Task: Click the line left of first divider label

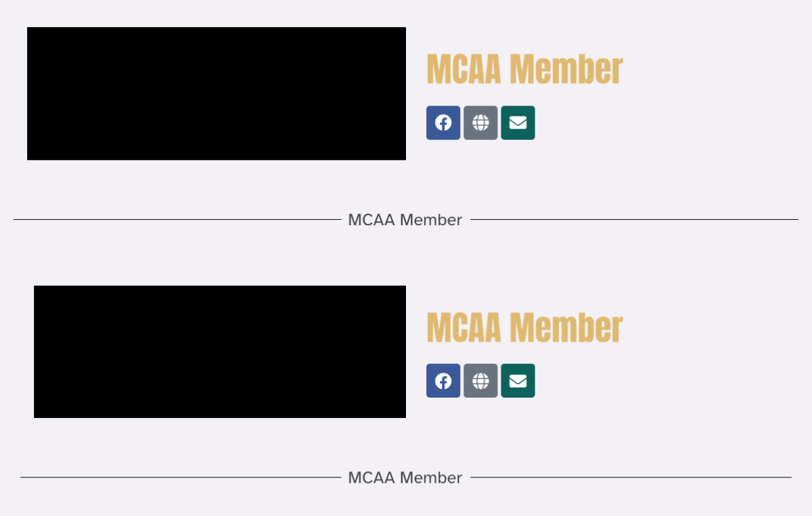Action: click(177, 219)
